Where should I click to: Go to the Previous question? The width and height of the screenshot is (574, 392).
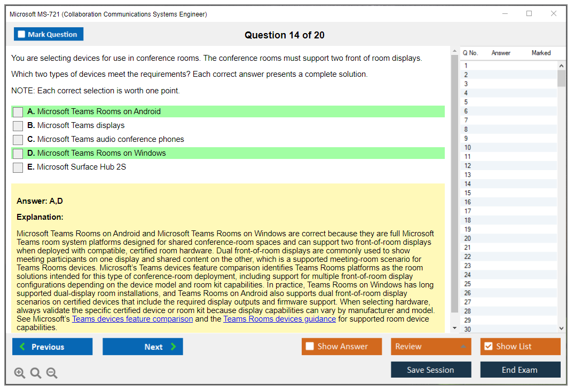pyautogui.click(x=52, y=346)
